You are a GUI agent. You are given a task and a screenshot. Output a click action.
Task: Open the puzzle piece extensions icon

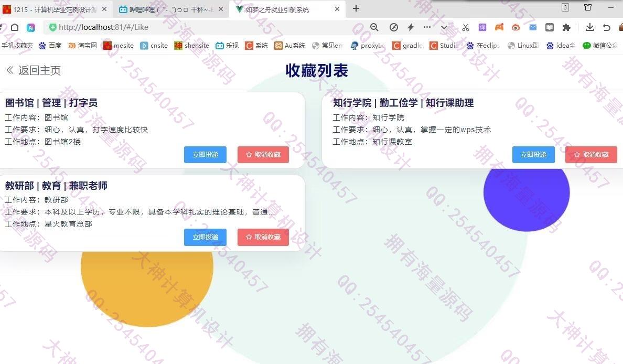pyautogui.click(x=566, y=27)
